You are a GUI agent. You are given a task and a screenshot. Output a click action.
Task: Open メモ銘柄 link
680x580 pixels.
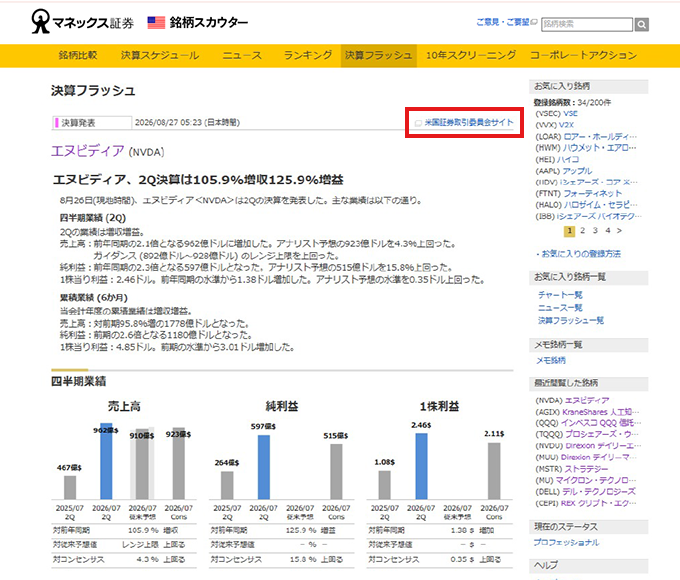tap(551, 360)
